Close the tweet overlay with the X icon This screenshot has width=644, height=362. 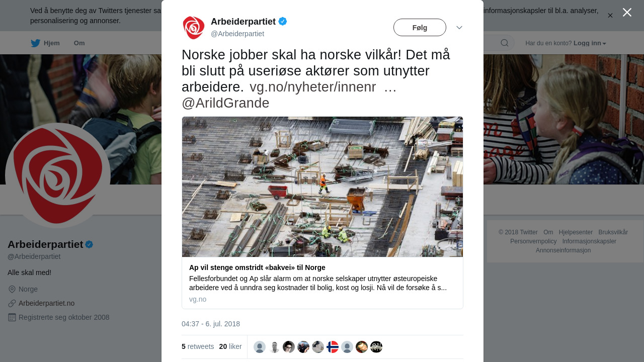pyautogui.click(x=627, y=13)
